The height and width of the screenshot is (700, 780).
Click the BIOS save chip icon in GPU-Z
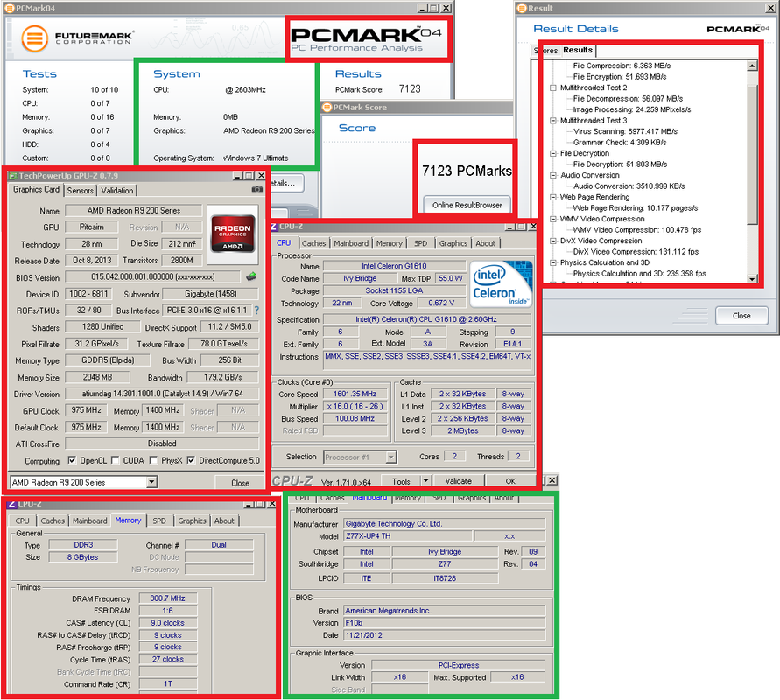click(x=251, y=276)
